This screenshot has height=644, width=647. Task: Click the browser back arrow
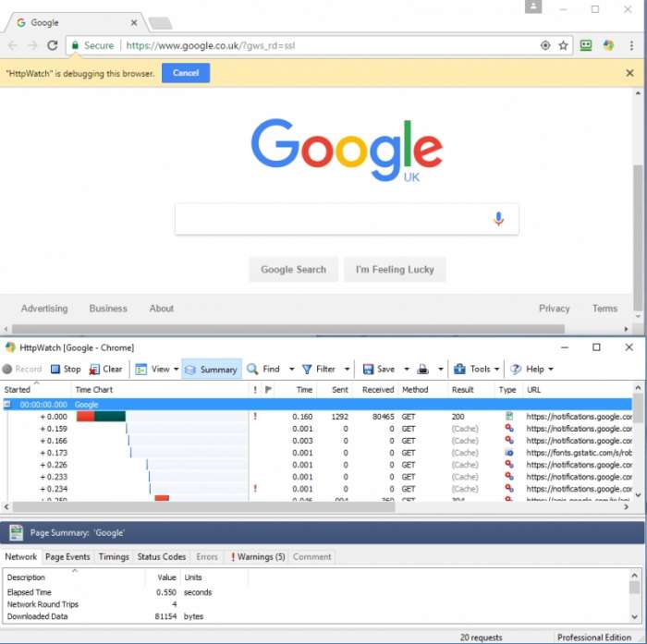click(x=12, y=45)
